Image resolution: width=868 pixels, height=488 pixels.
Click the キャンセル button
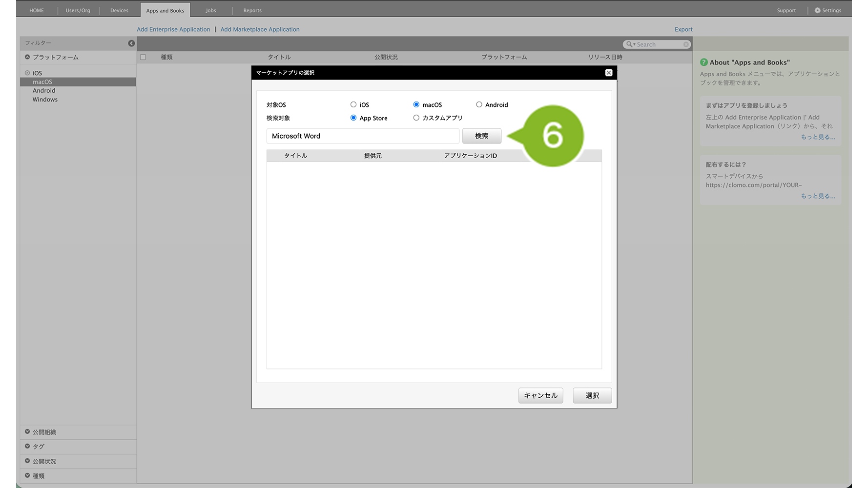click(x=540, y=395)
